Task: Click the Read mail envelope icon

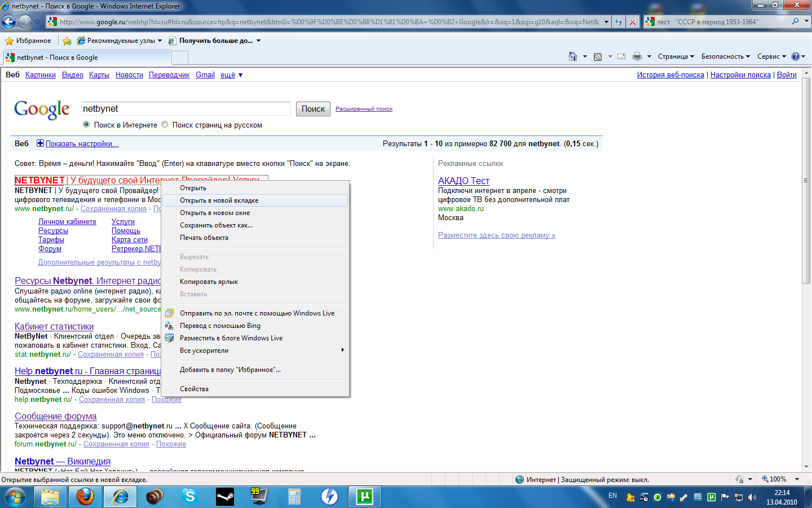Action: 621,56
